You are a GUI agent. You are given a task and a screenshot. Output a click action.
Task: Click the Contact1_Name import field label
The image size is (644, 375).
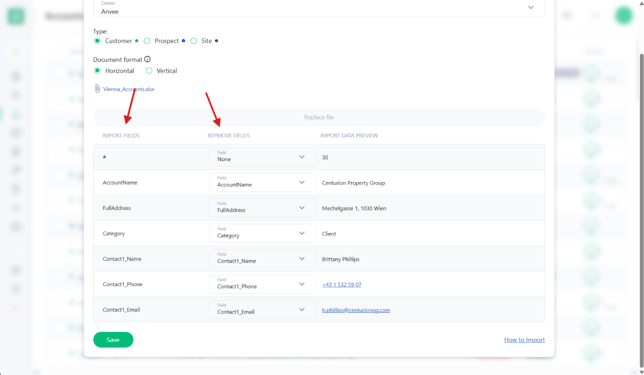point(122,259)
